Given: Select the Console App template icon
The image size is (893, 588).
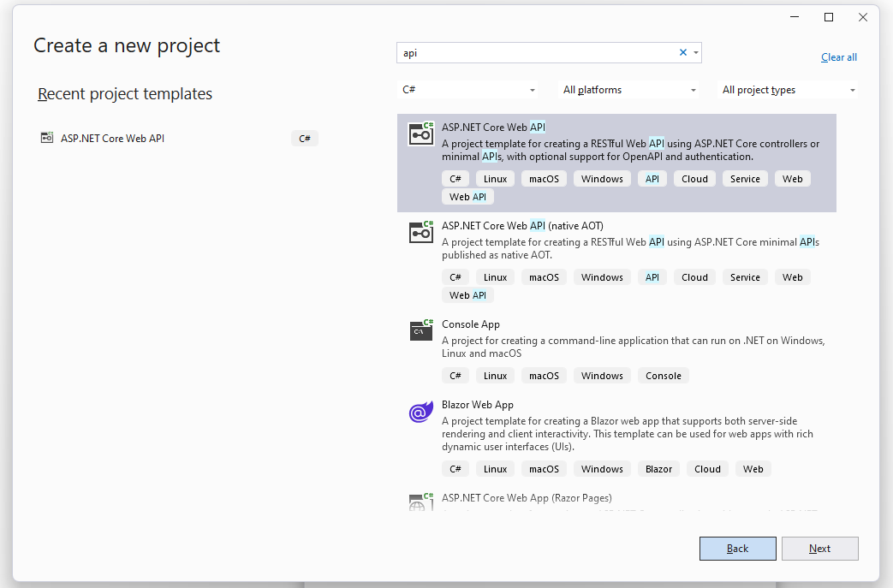Looking at the screenshot, I should click(420, 330).
